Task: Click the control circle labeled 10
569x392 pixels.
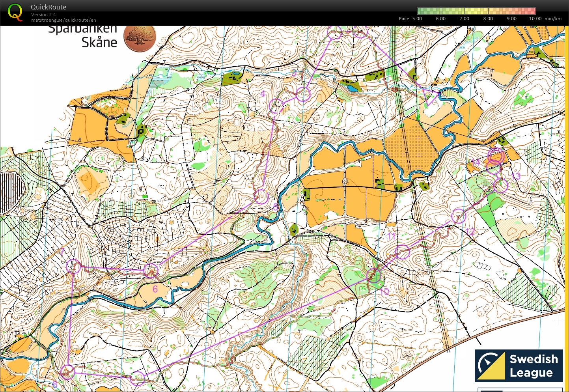Action: [374, 276]
